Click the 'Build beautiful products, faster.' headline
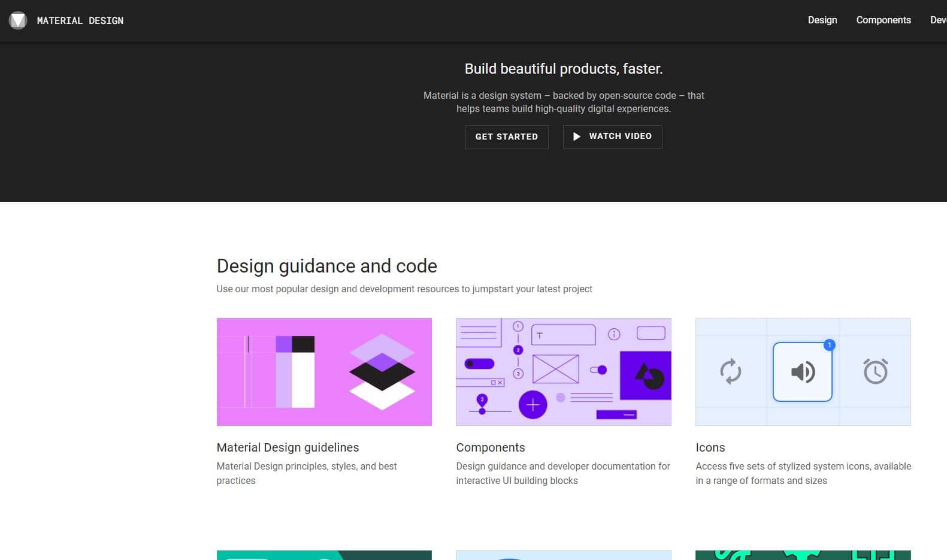Screen dimensions: 947x560 [x=564, y=69]
